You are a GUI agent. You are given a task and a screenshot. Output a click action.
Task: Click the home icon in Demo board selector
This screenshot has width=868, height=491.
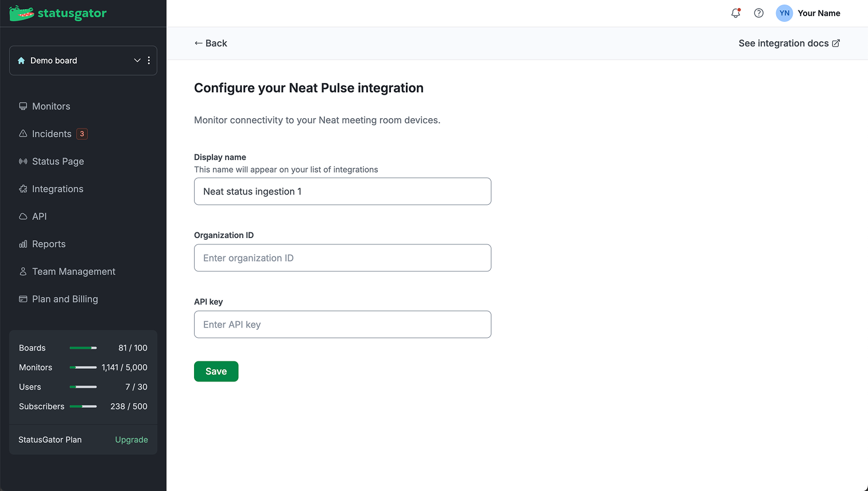pyautogui.click(x=21, y=61)
